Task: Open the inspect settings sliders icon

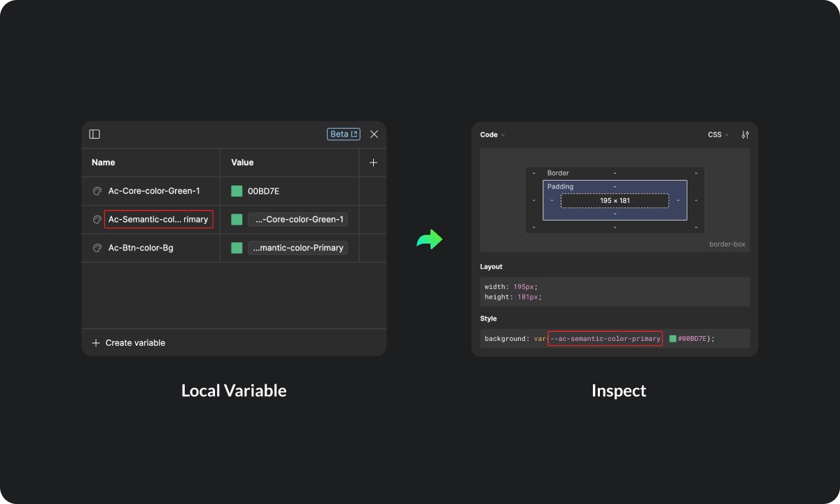Action: point(745,135)
